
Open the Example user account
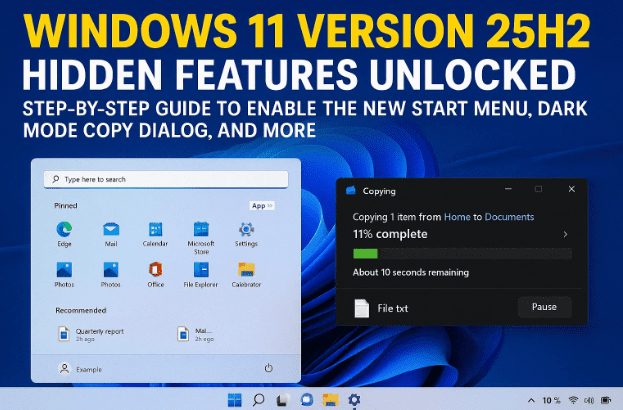[x=80, y=369]
